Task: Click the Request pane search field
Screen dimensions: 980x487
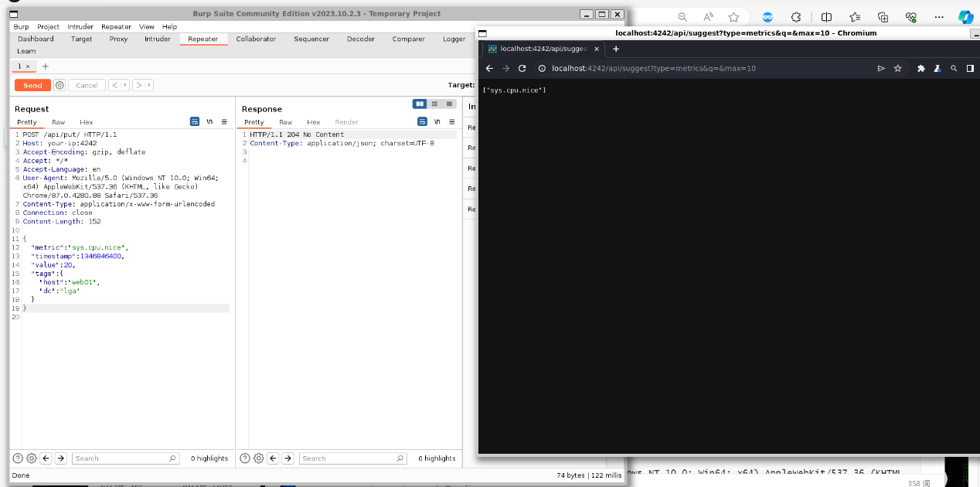Action: (x=126, y=458)
